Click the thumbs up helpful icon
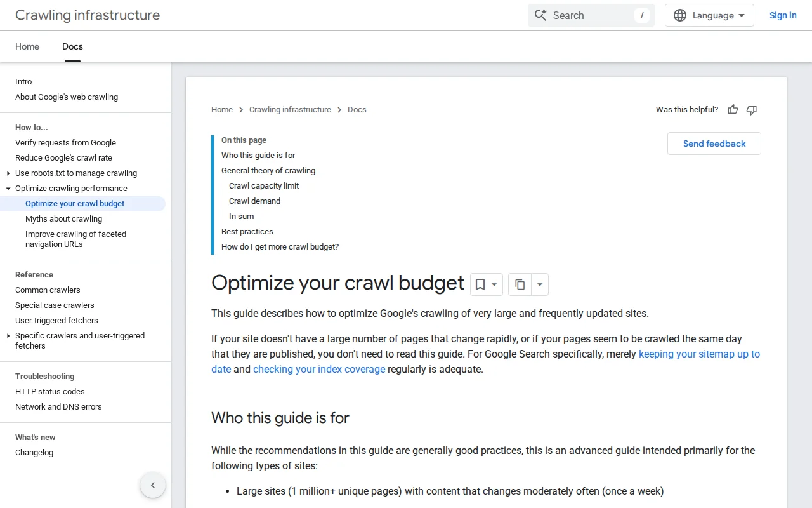Viewport: 812px width, 508px height. [x=733, y=110]
